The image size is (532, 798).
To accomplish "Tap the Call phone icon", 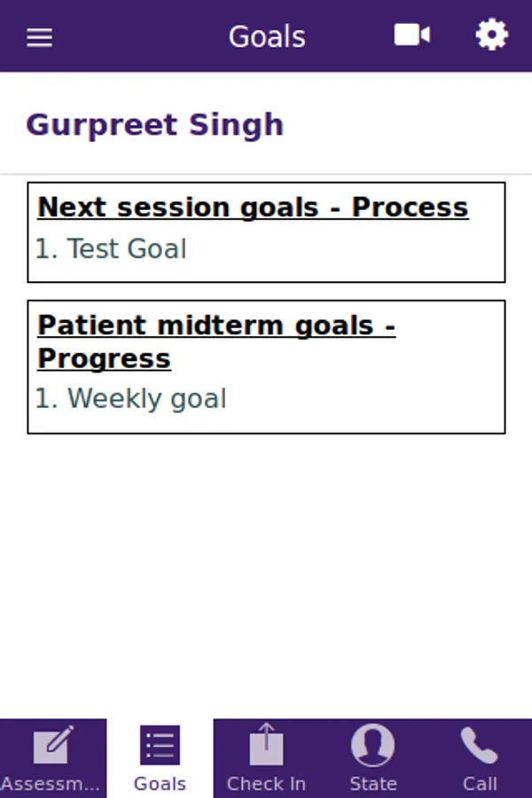I will click(x=479, y=745).
